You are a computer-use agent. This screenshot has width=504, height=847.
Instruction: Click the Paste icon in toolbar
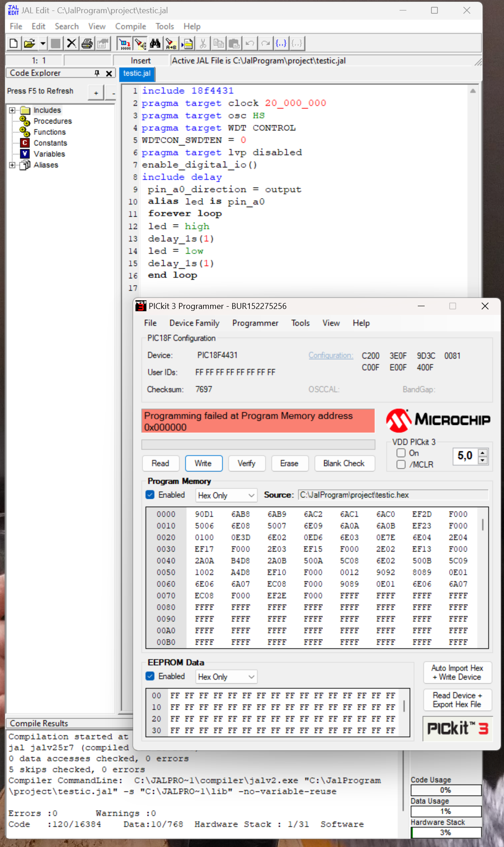click(234, 43)
